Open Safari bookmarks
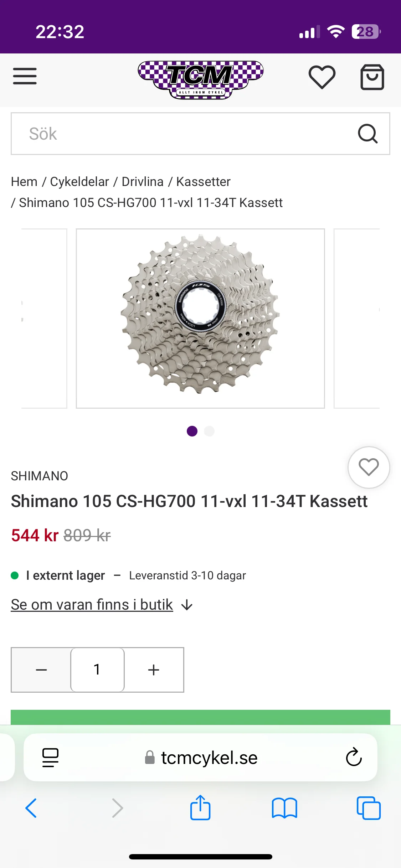Image resolution: width=401 pixels, height=868 pixels. 284,808
